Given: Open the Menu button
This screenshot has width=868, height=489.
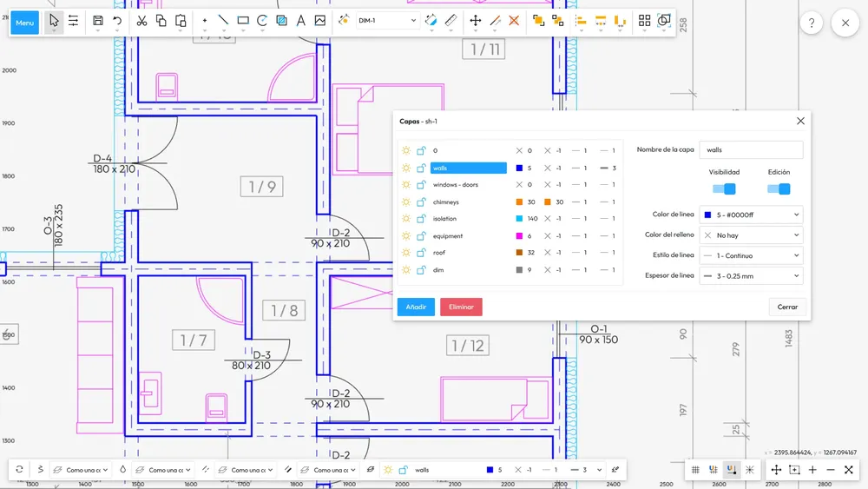Looking at the screenshot, I should point(25,23).
